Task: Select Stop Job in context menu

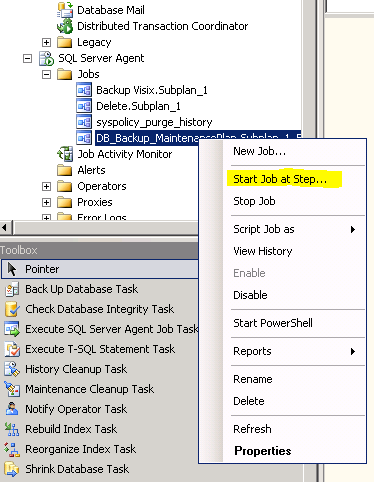Action: tap(254, 201)
